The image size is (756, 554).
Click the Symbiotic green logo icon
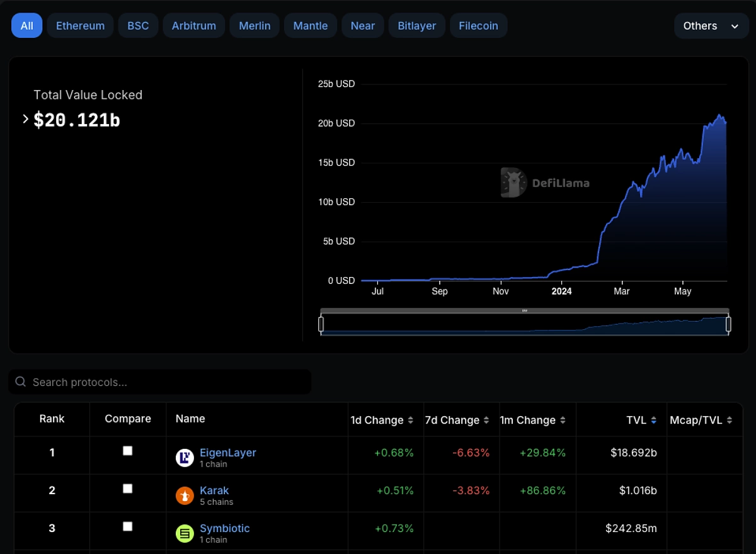tap(184, 533)
